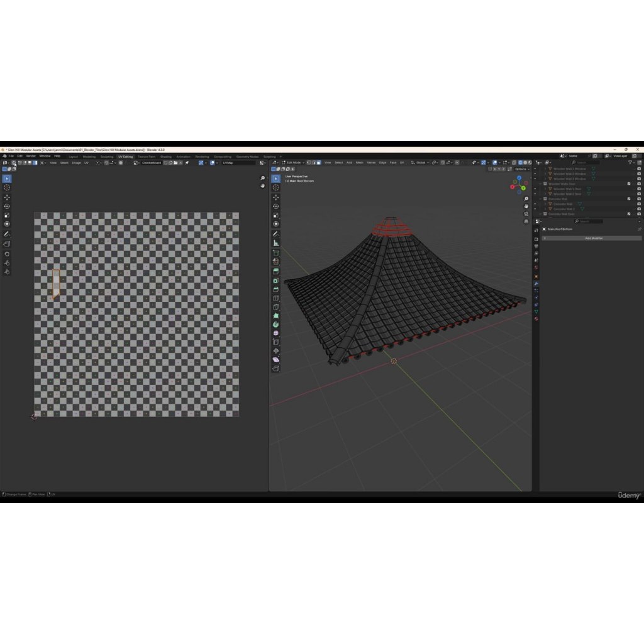The height and width of the screenshot is (644, 644).
Task: Switch to the Shading workspace tab
Action: click(166, 157)
